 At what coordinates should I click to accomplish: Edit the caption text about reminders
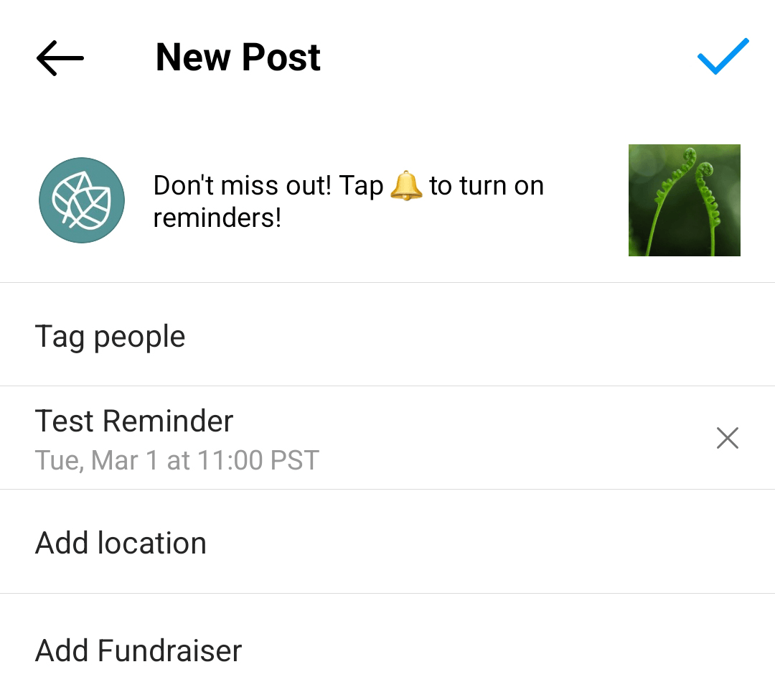[349, 201]
